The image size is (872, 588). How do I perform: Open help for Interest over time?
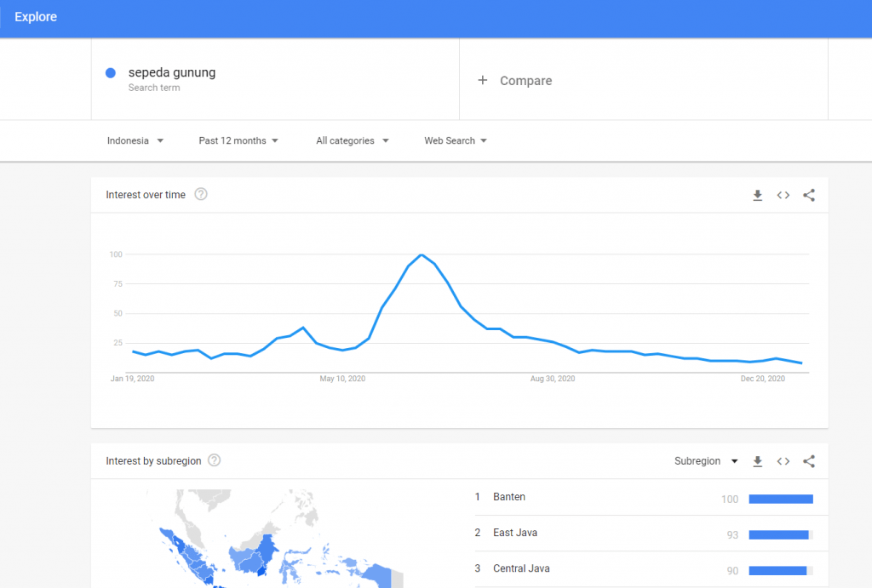point(201,194)
